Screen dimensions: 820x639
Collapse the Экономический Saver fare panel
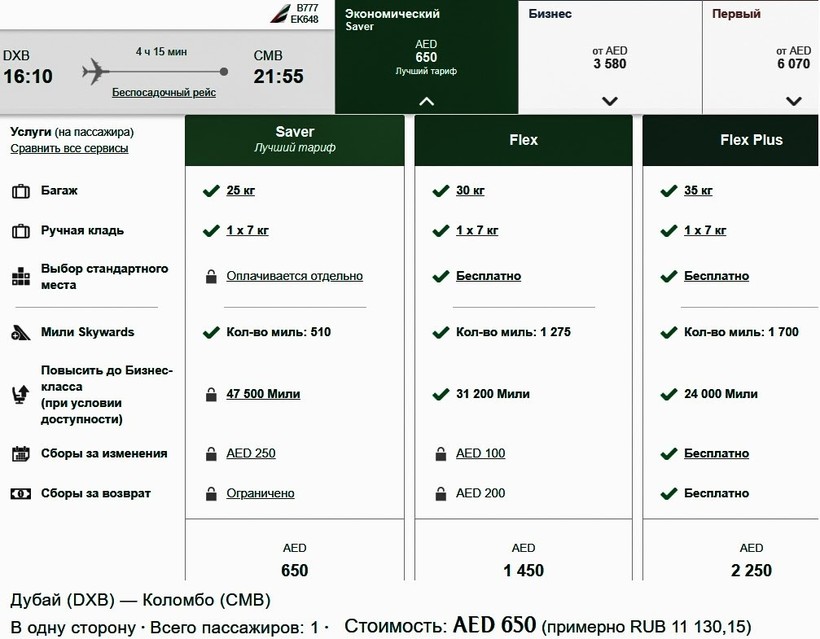click(x=426, y=101)
